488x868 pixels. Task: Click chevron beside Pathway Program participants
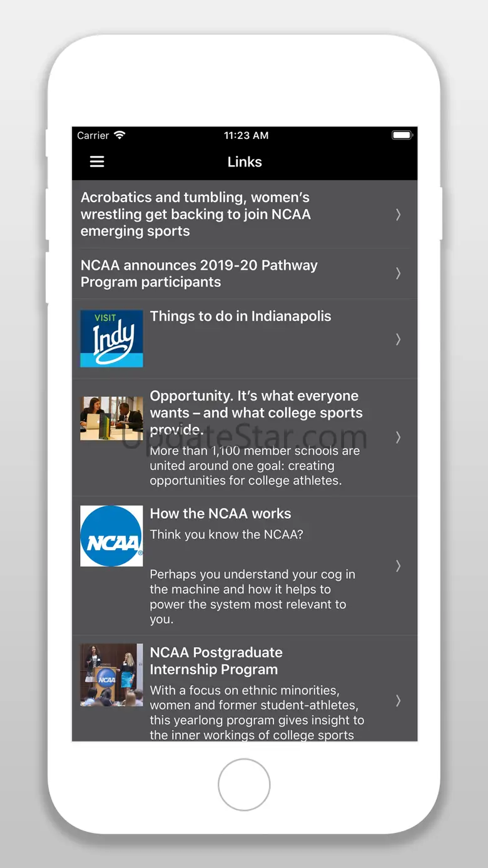click(x=398, y=273)
